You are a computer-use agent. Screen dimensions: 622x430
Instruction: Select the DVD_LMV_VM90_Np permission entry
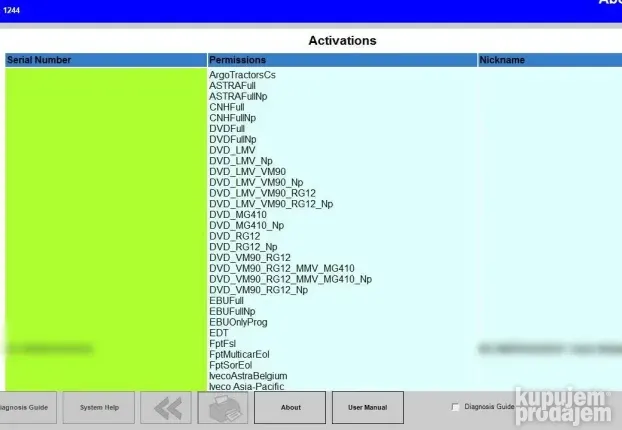coord(256,182)
